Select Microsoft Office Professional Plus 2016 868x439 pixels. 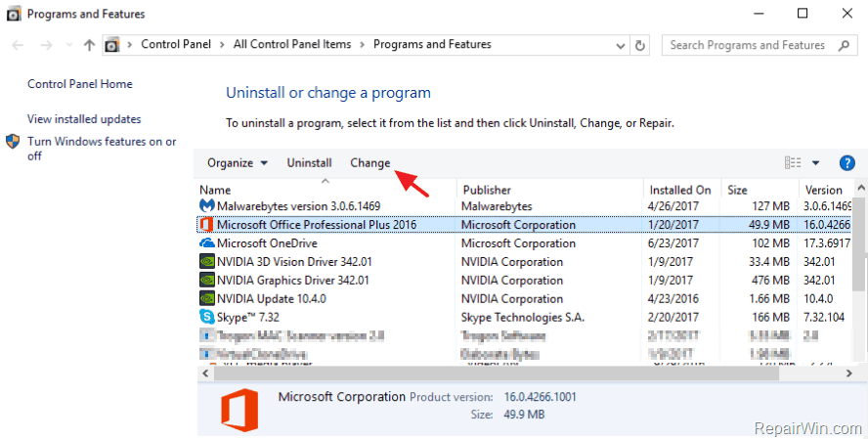pyautogui.click(x=317, y=224)
